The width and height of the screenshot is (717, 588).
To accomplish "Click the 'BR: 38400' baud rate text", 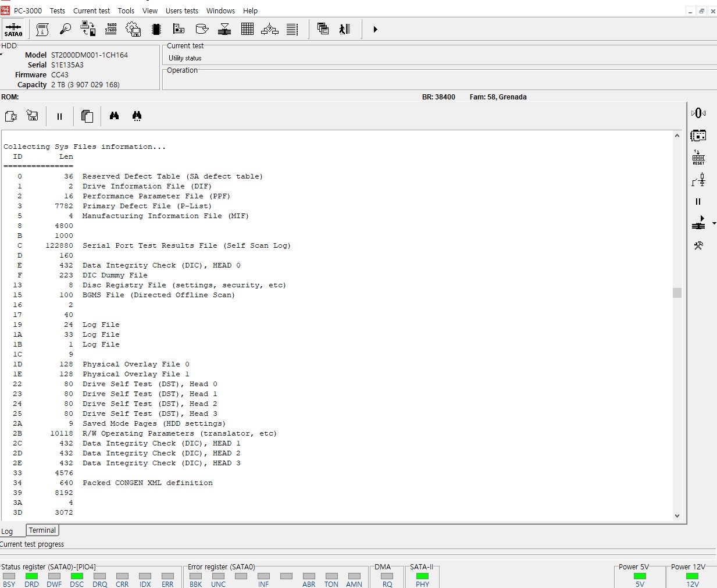I will pos(438,97).
